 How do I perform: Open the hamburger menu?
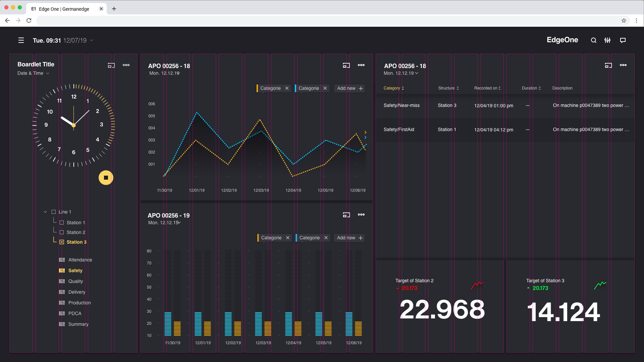click(x=21, y=40)
